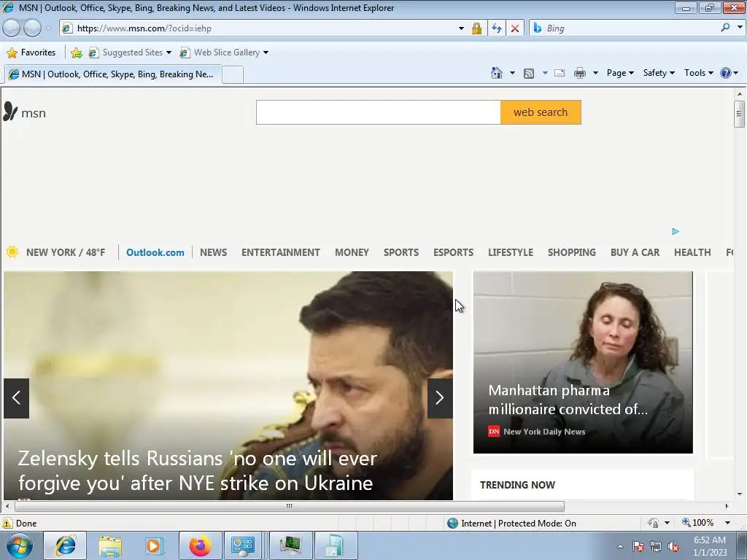The image size is (747, 560).
Task: Click the Action Center flag tray icon
Action: 638,546
